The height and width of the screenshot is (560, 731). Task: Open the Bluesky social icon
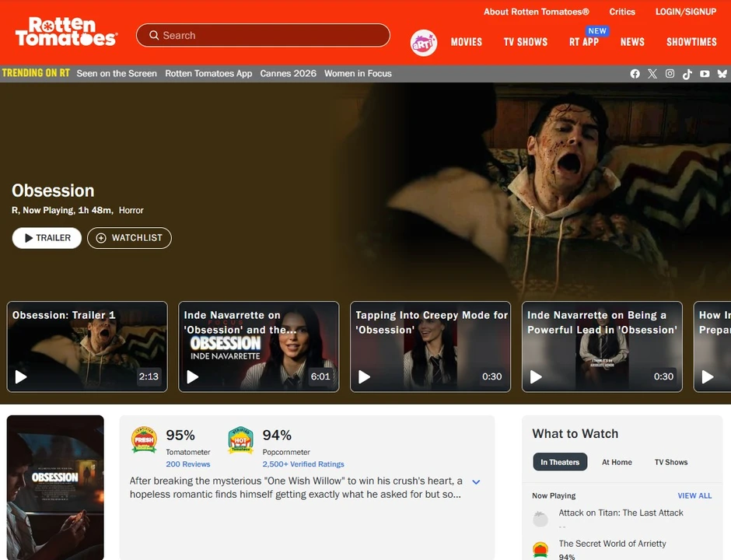722,74
